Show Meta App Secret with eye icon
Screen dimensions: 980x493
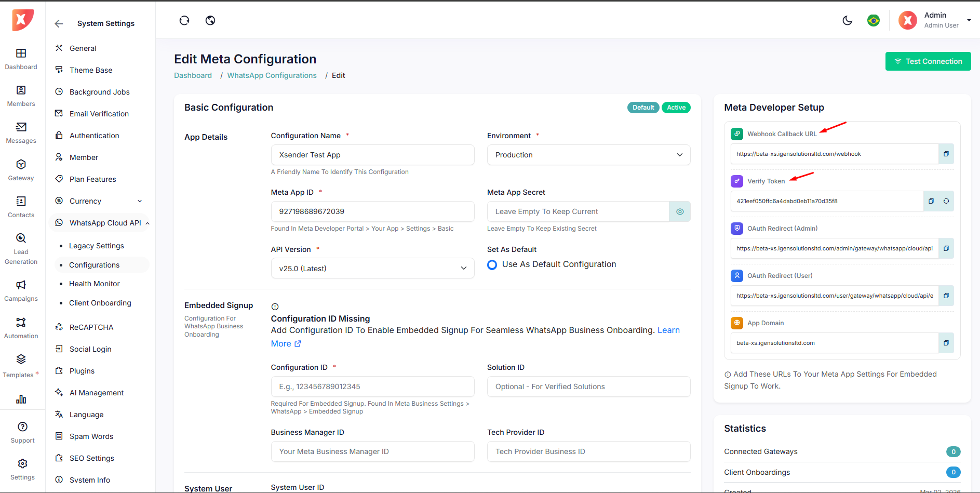click(x=679, y=211)
